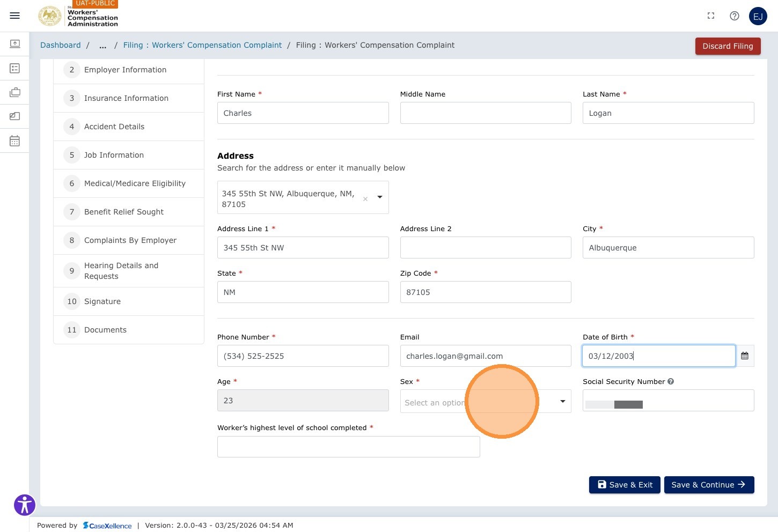Click the Address Line 1 field
The image size is (778, 532).
[303, 248]
